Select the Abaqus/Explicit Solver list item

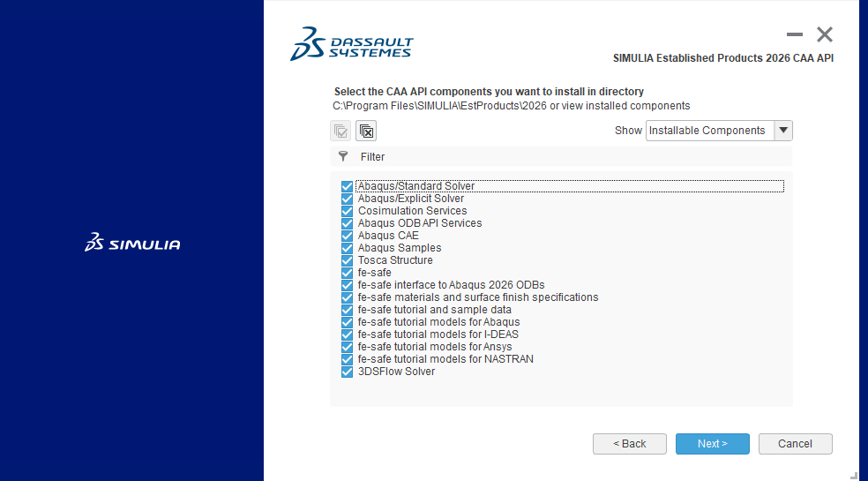[410, 199]
